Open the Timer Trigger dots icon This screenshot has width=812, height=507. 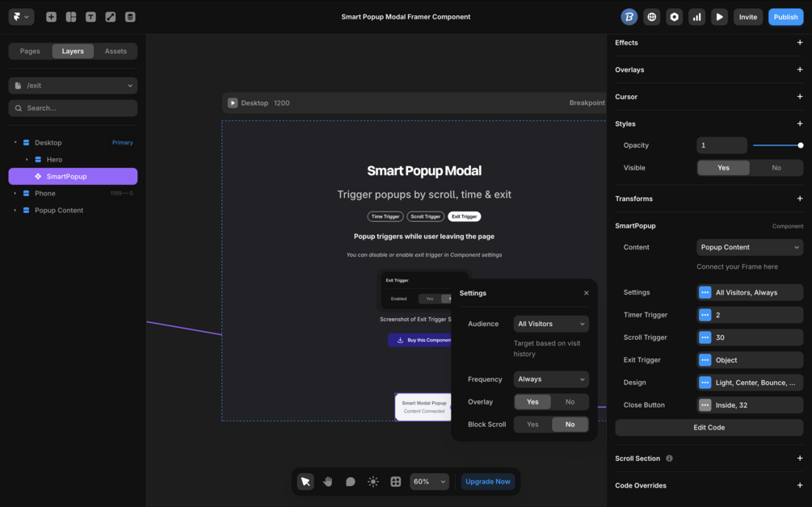[x=705, y=315]
